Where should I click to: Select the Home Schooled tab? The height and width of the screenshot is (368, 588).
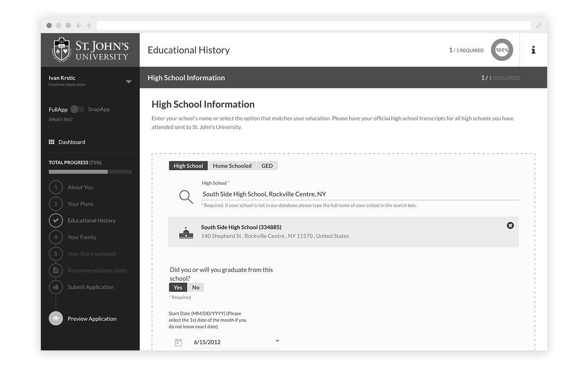232,166
